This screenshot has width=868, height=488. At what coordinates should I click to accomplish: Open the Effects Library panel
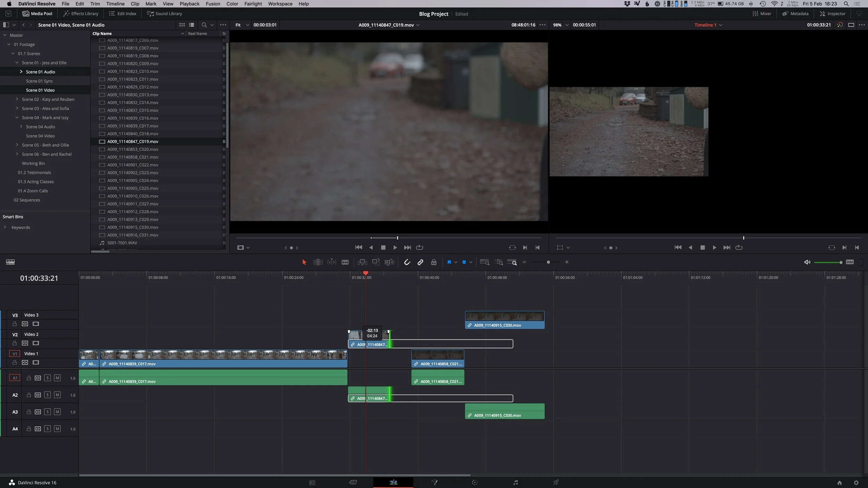tap(81, 14)
